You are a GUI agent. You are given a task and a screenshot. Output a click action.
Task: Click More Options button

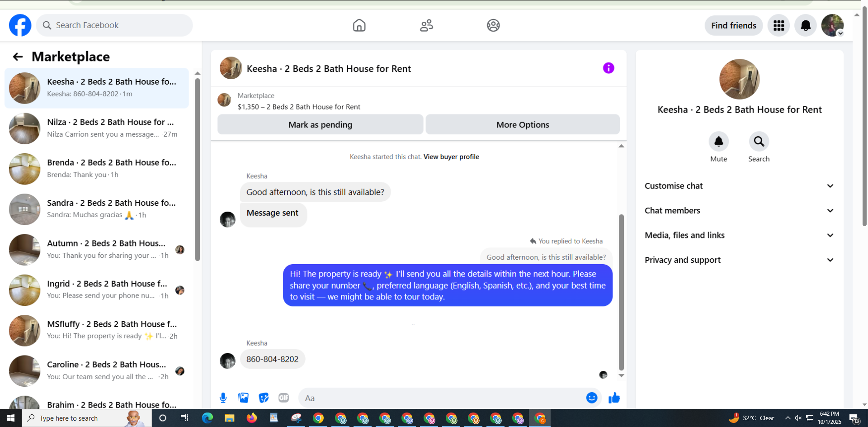point(523,124)
